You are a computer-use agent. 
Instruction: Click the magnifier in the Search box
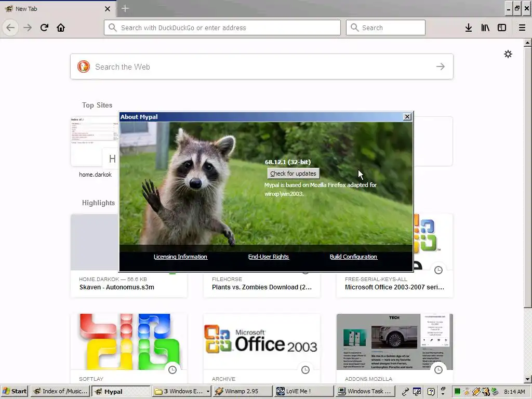pos(354,28)
